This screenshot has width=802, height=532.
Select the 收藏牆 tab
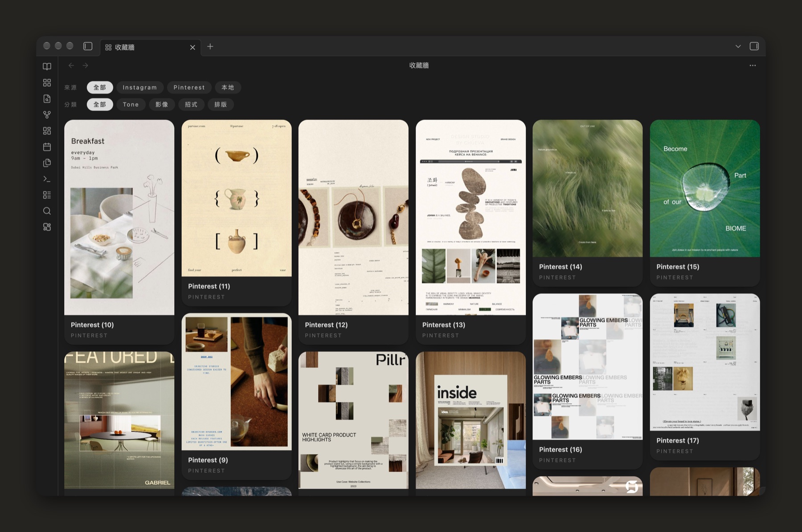(150, 47)
